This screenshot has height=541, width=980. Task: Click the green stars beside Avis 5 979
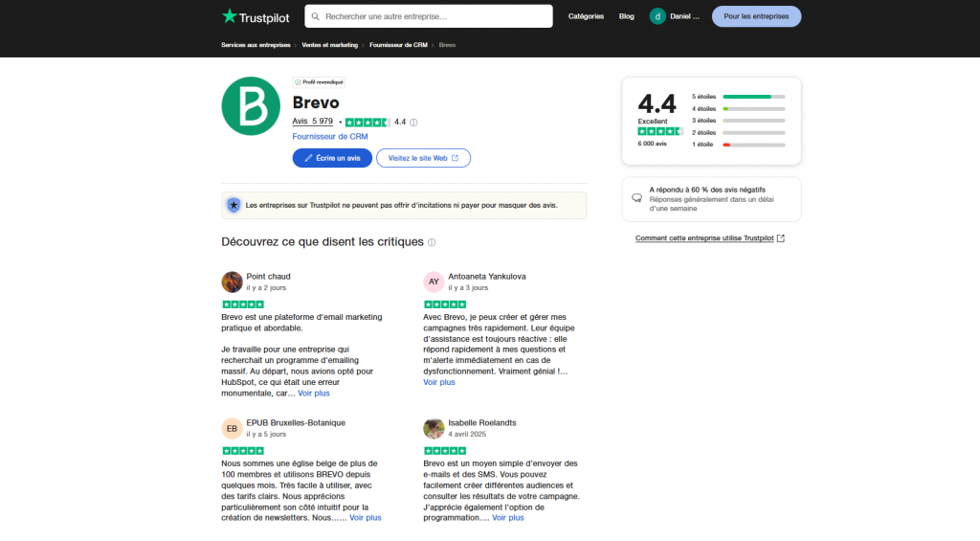point(367,123)
